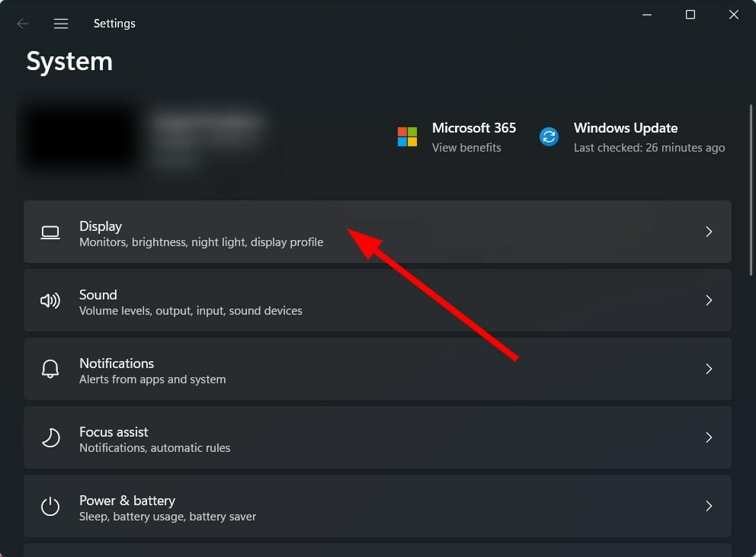756x557 pixels.
Task: Open the View benefits link
Action: click(x=467, y=148)
